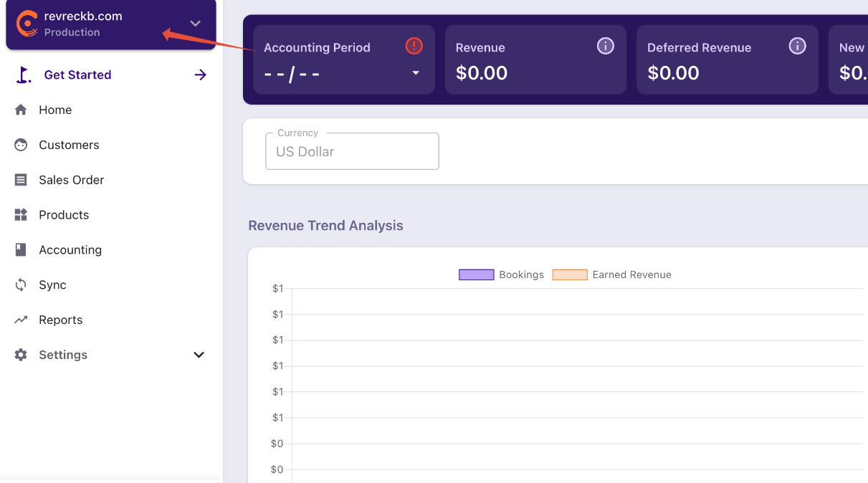Click the Sales Order list icon

pos(21,180)
